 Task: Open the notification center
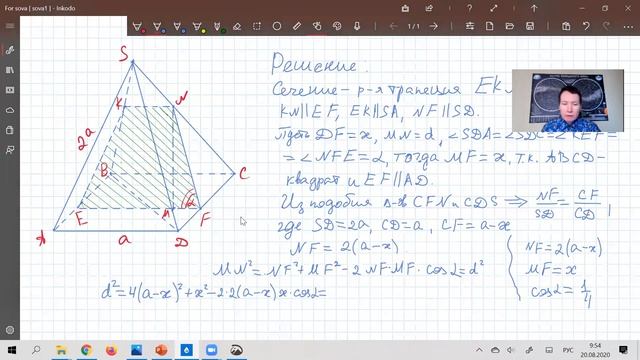click(x=623, y=350)
